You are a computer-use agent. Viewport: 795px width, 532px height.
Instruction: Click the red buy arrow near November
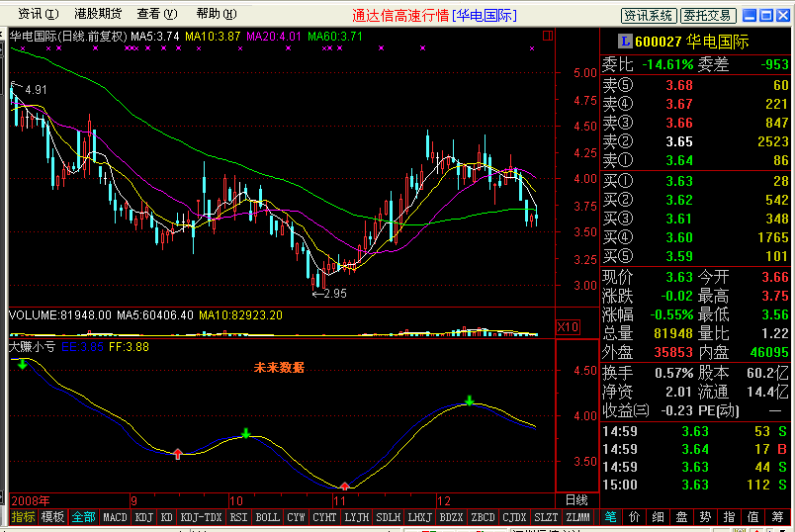345,487
